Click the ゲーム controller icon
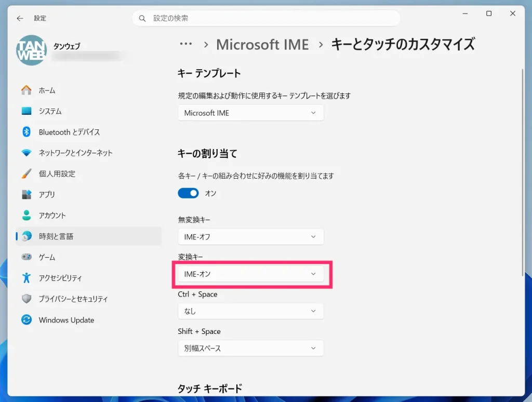532x402 pixels. pos(26,257)
